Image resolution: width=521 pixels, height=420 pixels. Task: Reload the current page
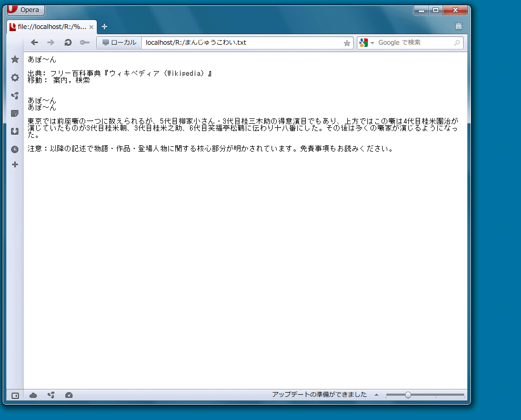coord(68,43)
